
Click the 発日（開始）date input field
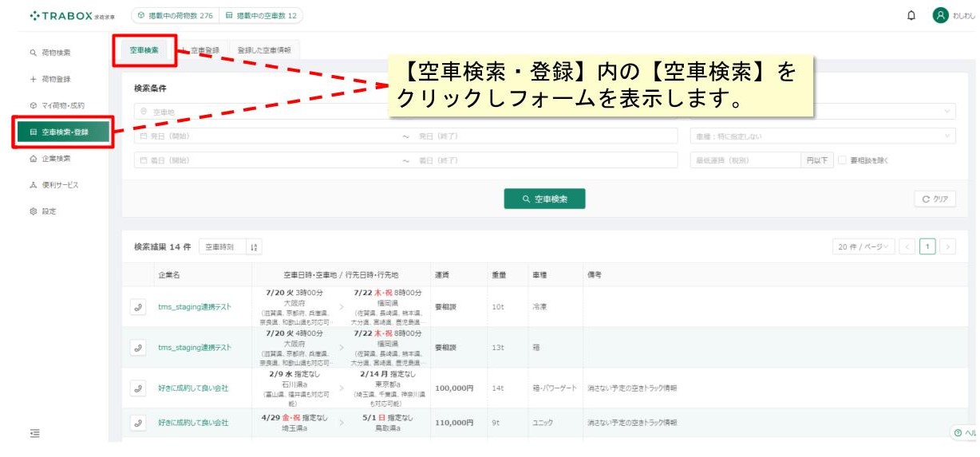(267, 136)
